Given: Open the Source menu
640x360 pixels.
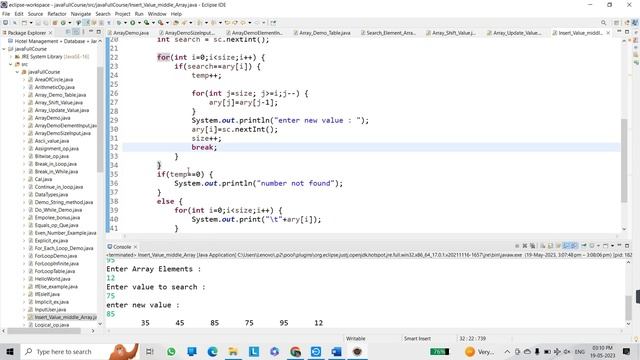Looking at the screenshot, I should (x=35, y=14).
